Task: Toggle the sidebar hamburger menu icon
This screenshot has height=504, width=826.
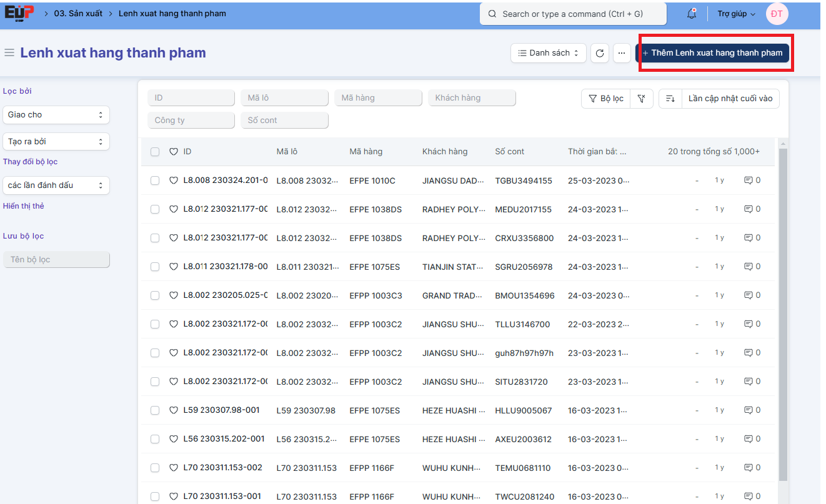Action: (9, 53)
